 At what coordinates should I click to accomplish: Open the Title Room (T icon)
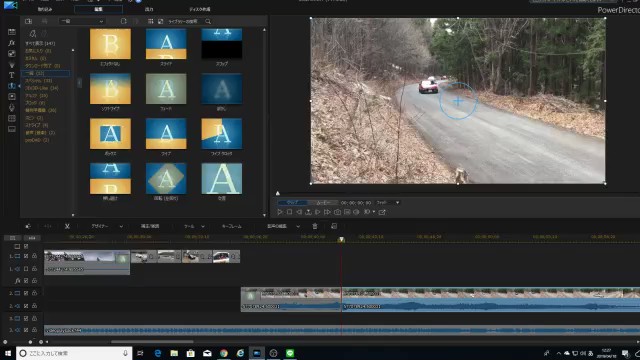(x=12, y=75)
